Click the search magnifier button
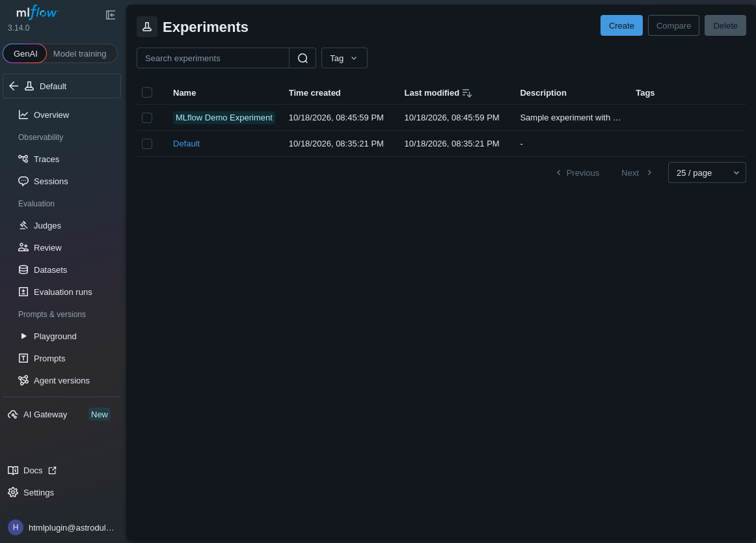 pyautogui.click(x=303, y=58)
